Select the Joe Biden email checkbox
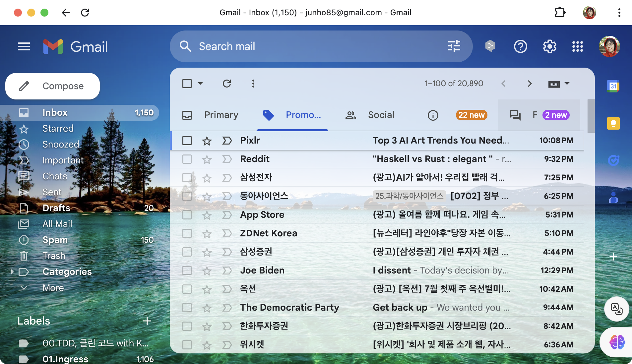The height and width of the screenshot is (364, 632). point(187,271)
